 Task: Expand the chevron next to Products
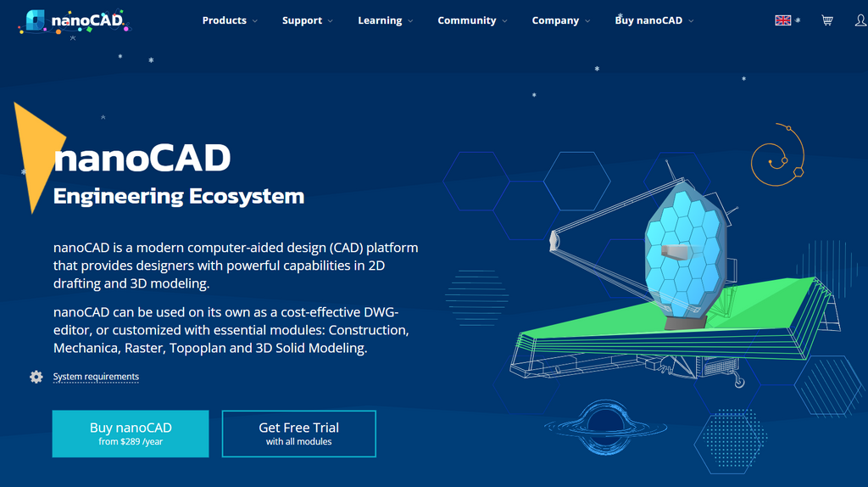click(254, 21)
